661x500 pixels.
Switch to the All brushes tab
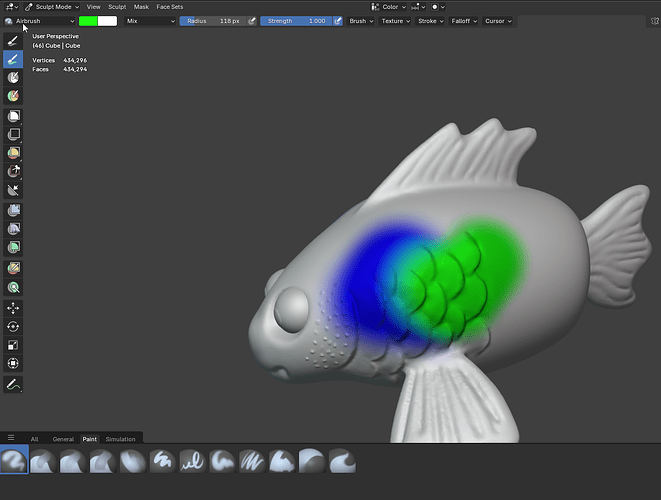tap(35, 439)
